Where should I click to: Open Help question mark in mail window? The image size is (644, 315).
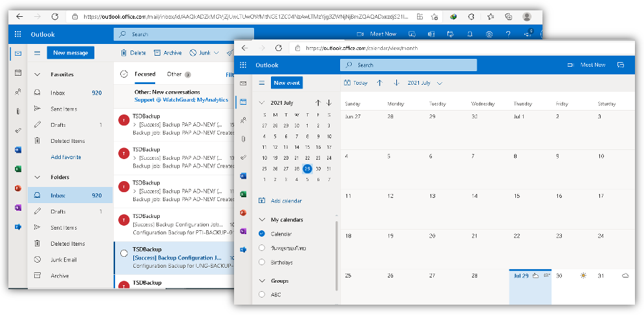pos(508,34)
